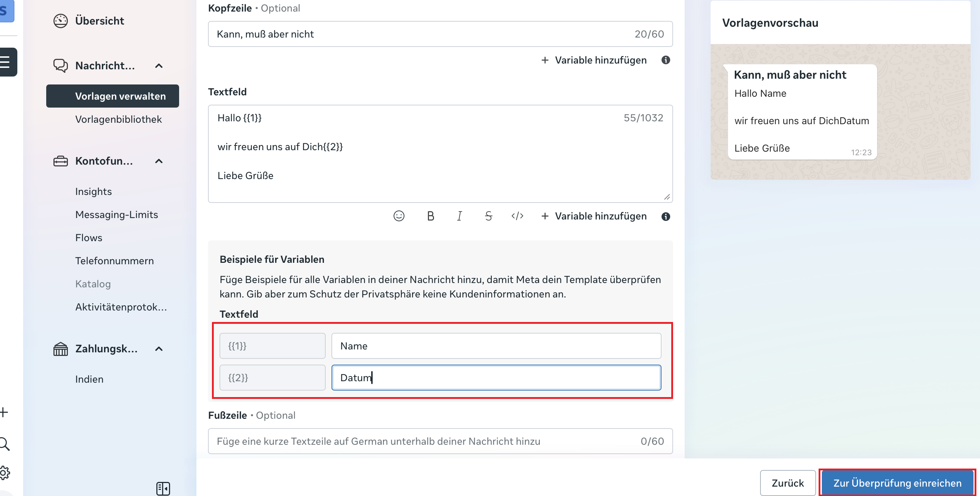Click the plus icon in left rail
The width and height of the screenshot is (980, 496).
point(4,412)
